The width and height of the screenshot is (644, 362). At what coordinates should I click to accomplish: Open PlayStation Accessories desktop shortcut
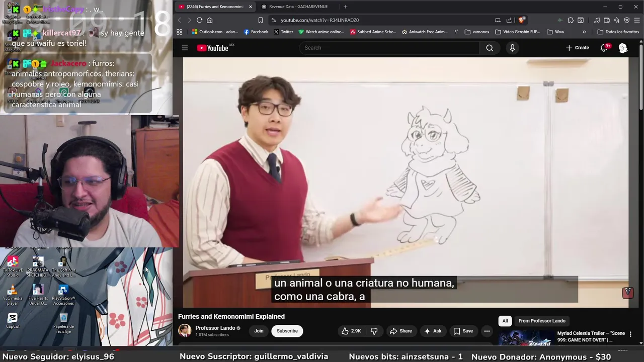click(63, 295)
